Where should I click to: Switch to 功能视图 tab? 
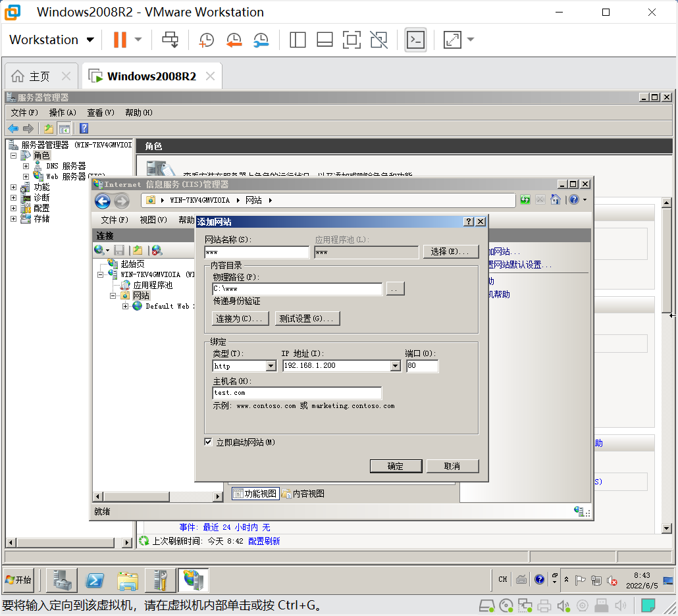(x=255, y=493)
